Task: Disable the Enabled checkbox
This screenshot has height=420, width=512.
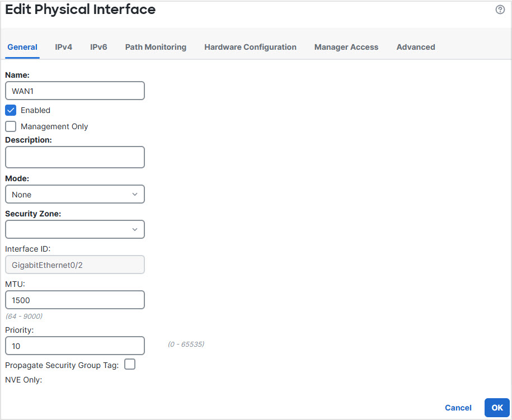Action: (10, 110)
